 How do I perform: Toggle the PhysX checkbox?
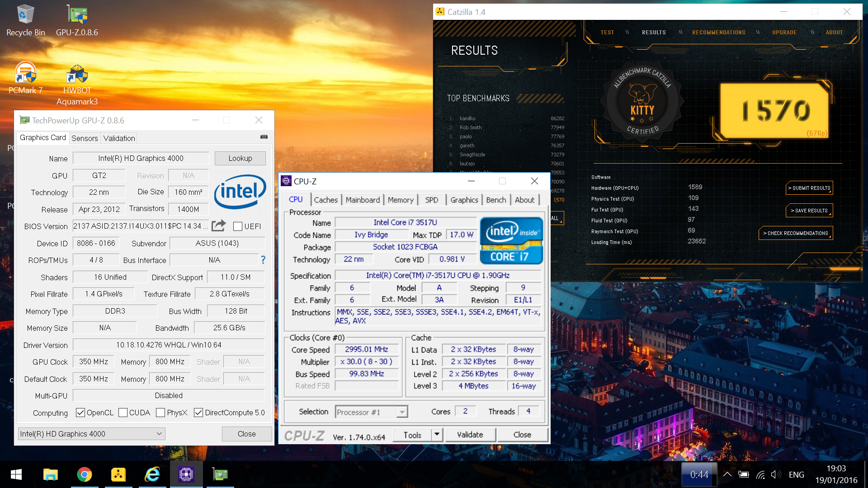pos(160,413)
